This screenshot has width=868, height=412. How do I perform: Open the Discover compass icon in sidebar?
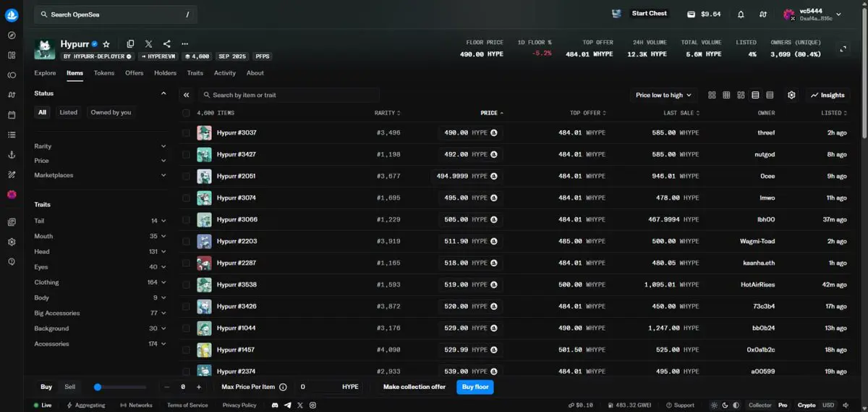coord(12,35)
